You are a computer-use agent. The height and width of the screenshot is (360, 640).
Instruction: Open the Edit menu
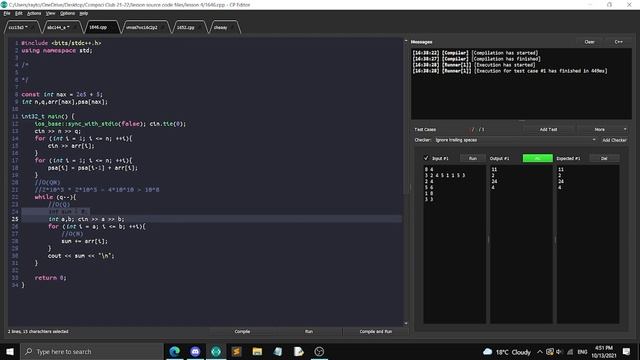pos(19,13)
